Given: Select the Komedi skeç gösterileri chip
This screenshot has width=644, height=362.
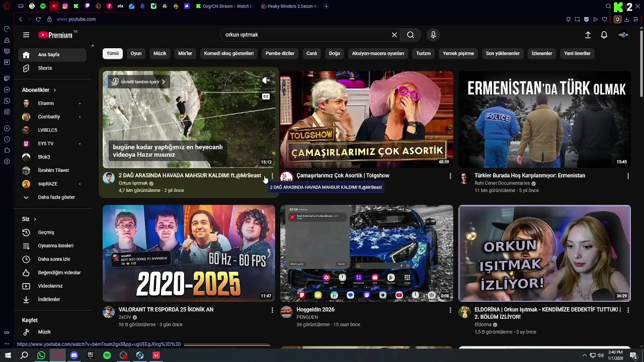Looking at the screenshot, I should [x=229, y=53].
